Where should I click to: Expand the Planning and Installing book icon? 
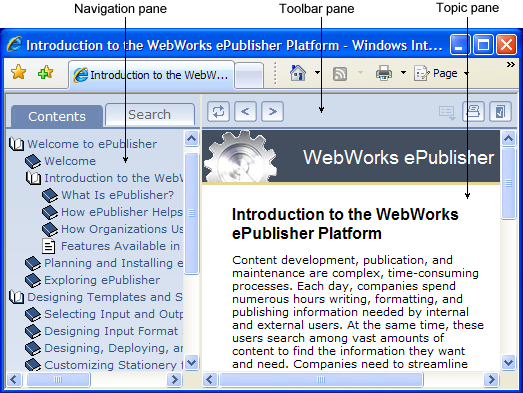[x=33, y=263]
